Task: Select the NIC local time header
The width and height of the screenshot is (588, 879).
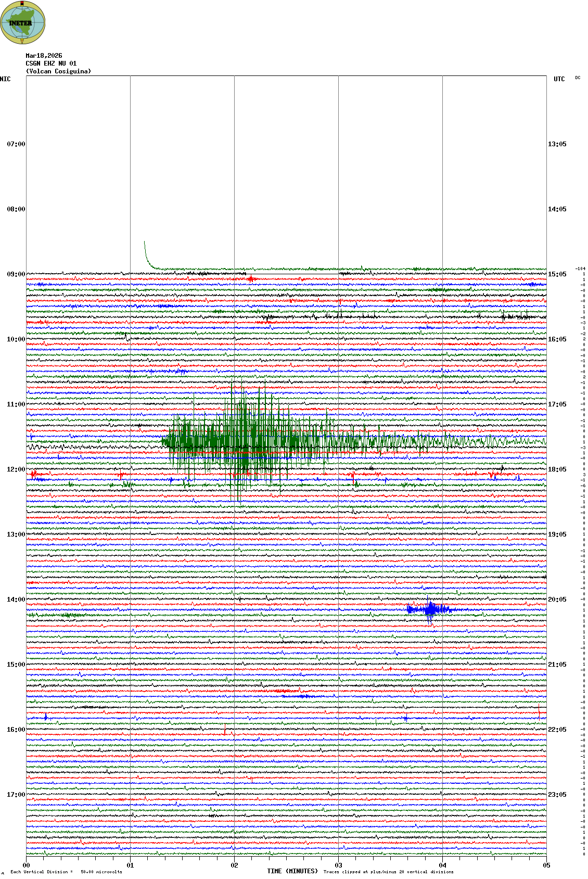Action: coord(6,79)
